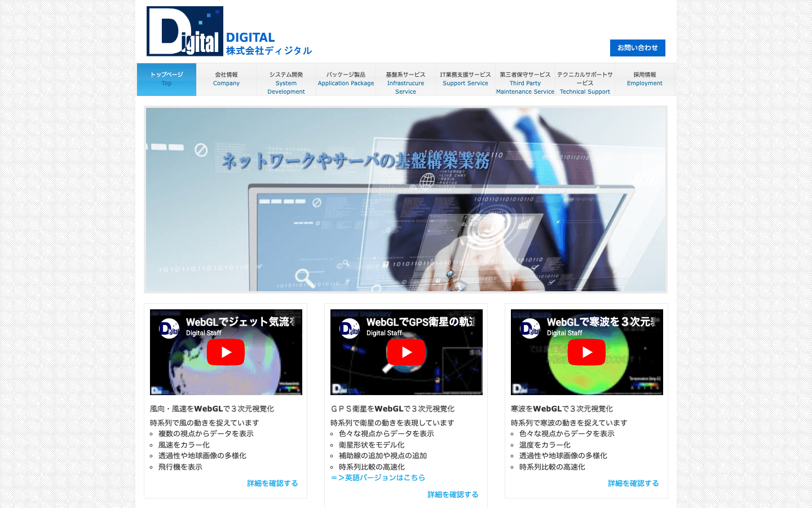
Task: Click the hero banner image
Action: tap(405, 199)
